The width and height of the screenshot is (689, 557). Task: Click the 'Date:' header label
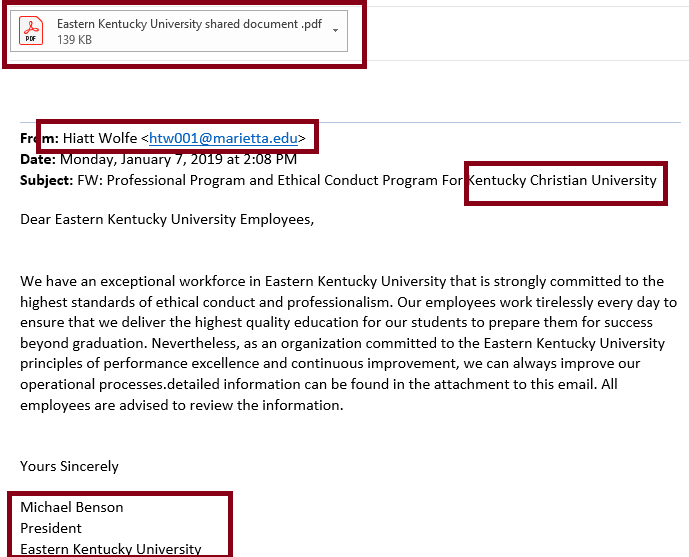point(38,159)
